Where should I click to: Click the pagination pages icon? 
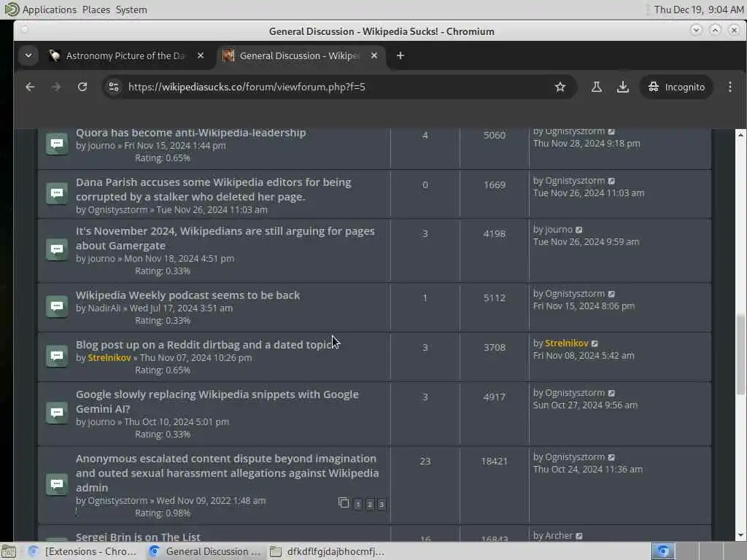tap(344, 502)
